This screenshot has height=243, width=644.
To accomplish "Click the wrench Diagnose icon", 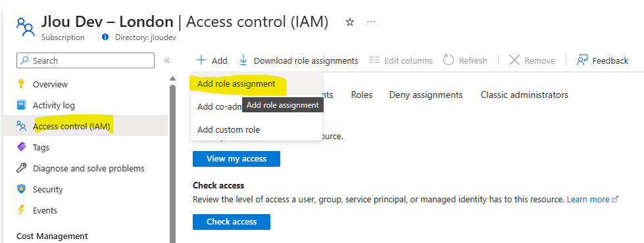I will (21, 168).
